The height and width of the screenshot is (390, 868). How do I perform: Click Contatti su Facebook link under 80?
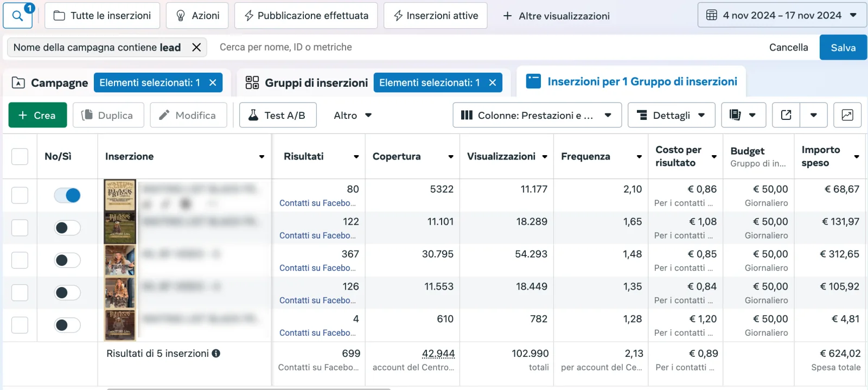pyautogui.click(x=317, y=203)
